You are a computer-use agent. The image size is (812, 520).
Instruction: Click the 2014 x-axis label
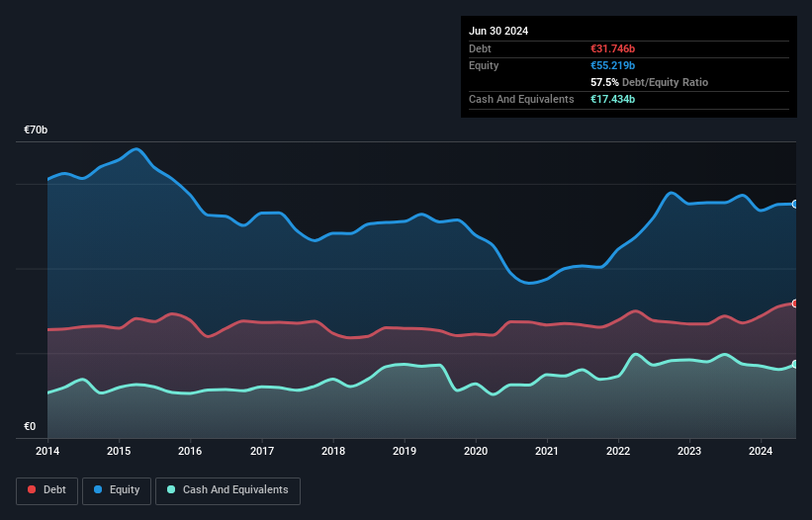pos(47,451)
